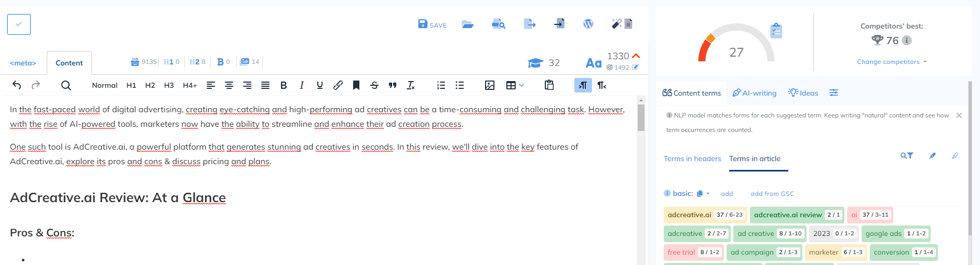Enable right-to-left text direction
Screen dimensions: 980x265
click(602, 85)
